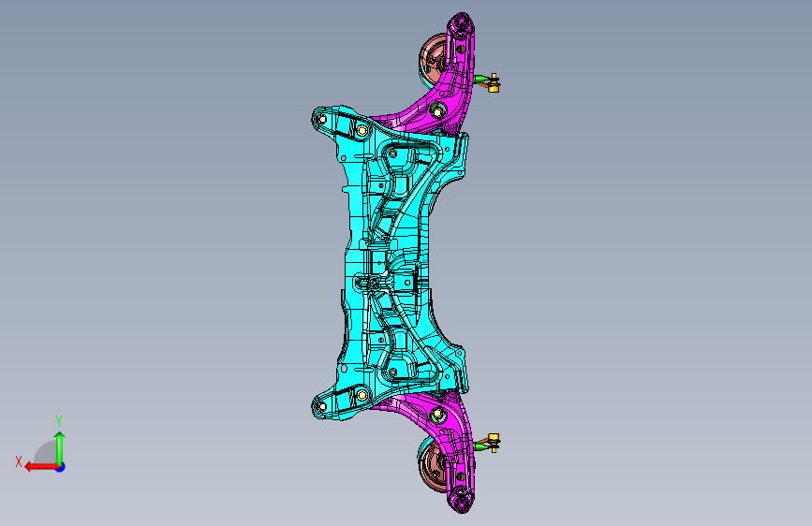This screenshot has height=526, width=812.
Task: Click the 'X' axis label
Action: point(19,461)
